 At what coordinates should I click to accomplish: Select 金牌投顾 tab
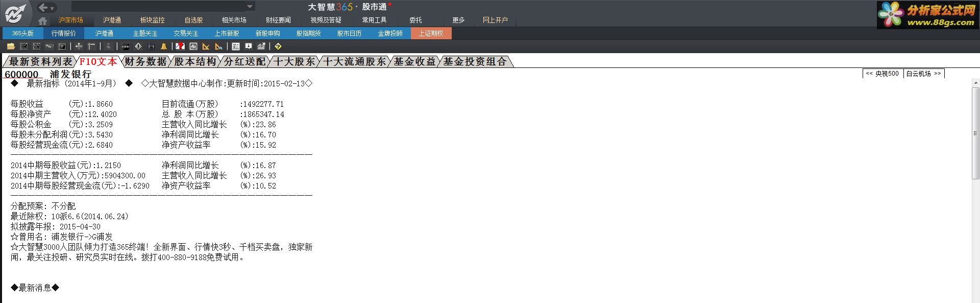[390, 33]
